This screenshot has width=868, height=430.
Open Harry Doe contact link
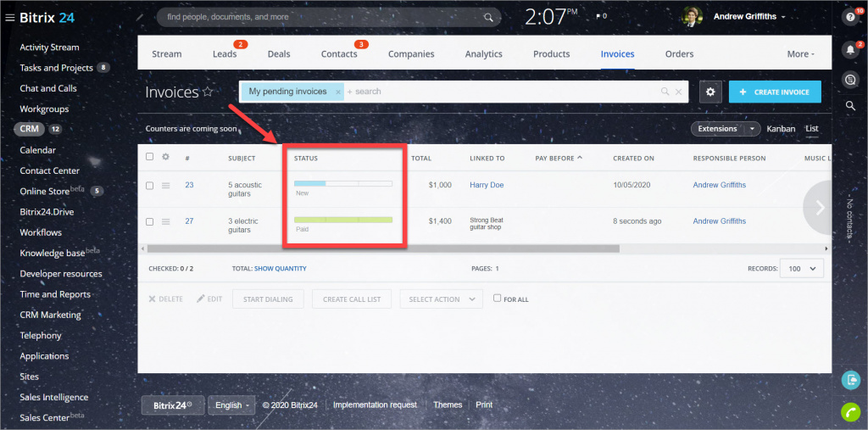487,185
